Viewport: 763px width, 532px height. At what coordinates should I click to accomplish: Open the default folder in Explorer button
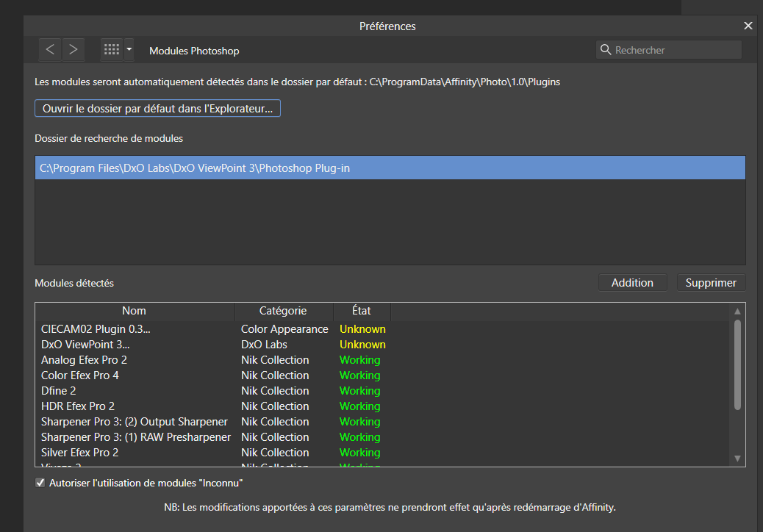pyautogui.click(x=157, y=109)
